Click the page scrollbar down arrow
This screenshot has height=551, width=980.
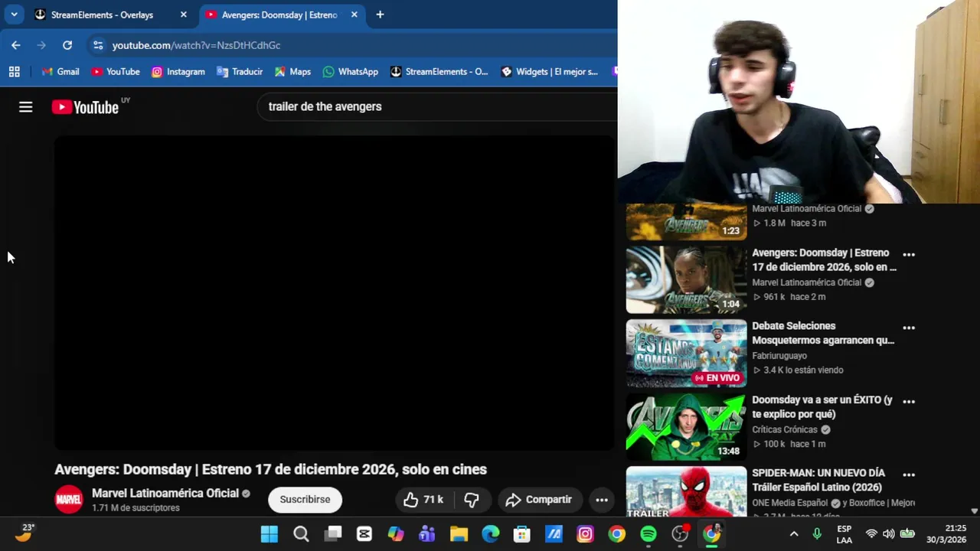coord(974,511)
